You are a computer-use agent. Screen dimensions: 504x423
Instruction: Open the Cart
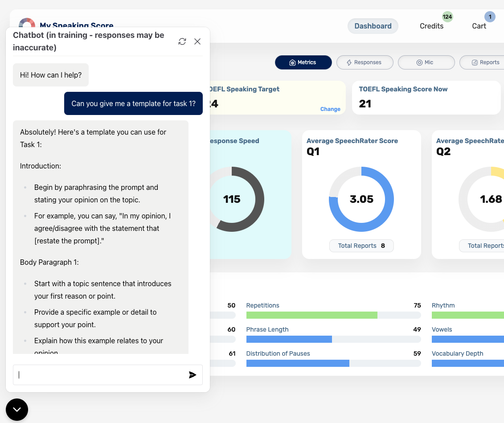479,26
